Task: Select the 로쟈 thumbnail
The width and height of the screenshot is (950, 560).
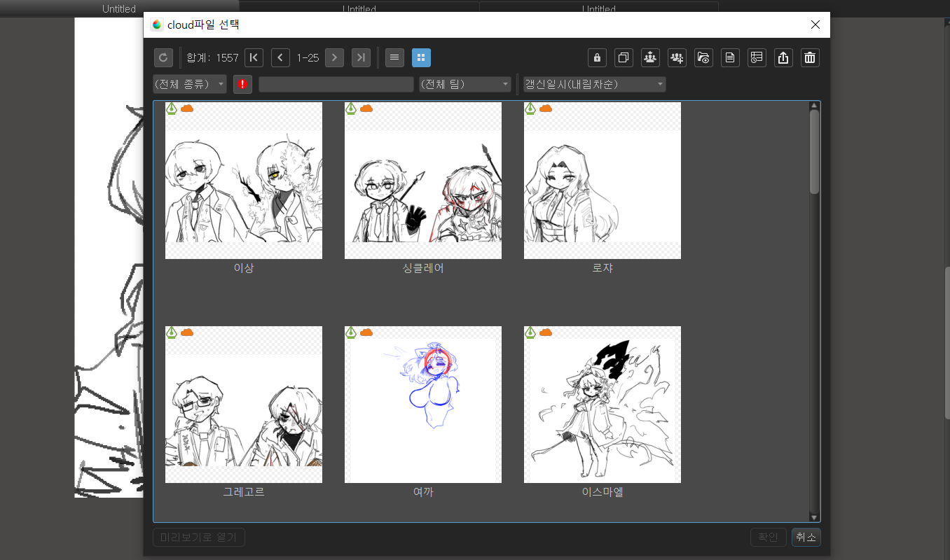Action: pyautogui.click(x=603, y=181)
